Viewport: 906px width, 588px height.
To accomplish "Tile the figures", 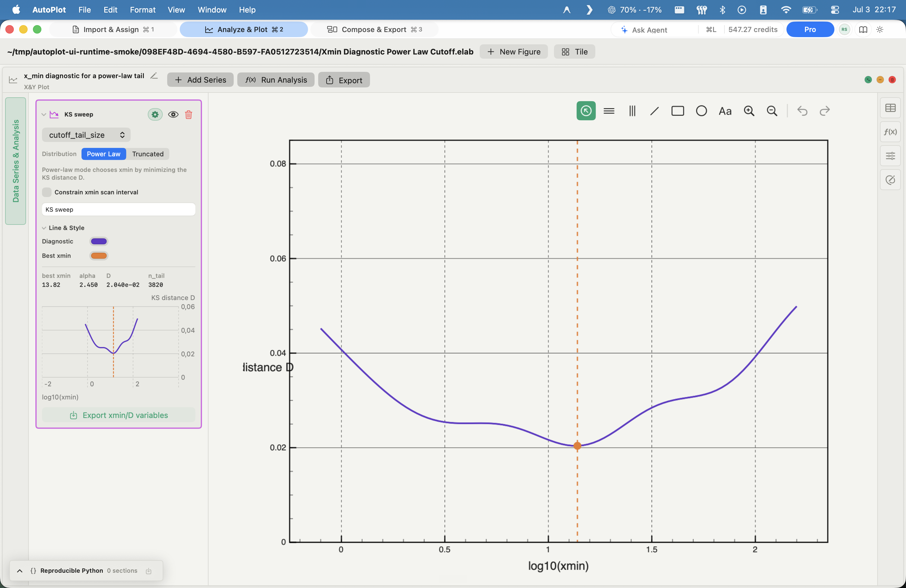I will pos(574,51).
